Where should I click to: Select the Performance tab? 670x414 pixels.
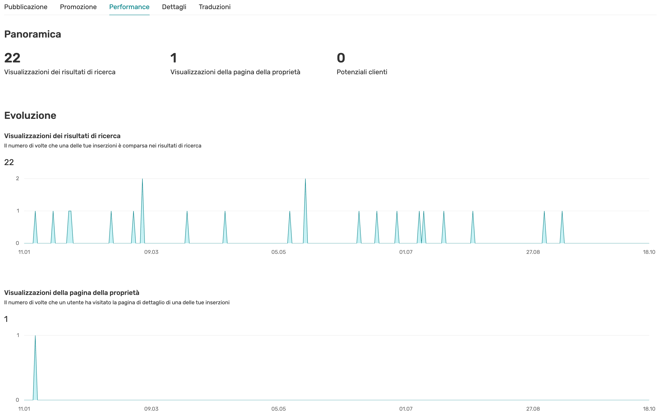[x=129, y=7]
